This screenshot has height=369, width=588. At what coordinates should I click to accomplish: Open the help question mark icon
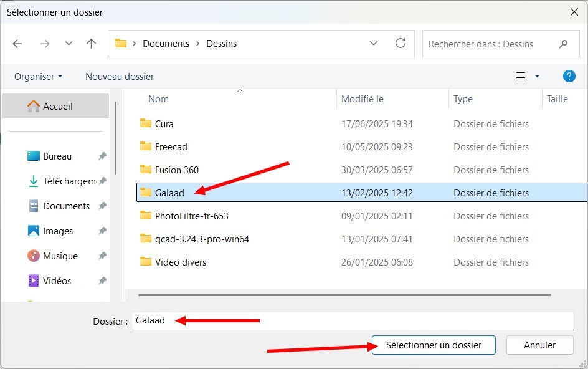(569, 76)
